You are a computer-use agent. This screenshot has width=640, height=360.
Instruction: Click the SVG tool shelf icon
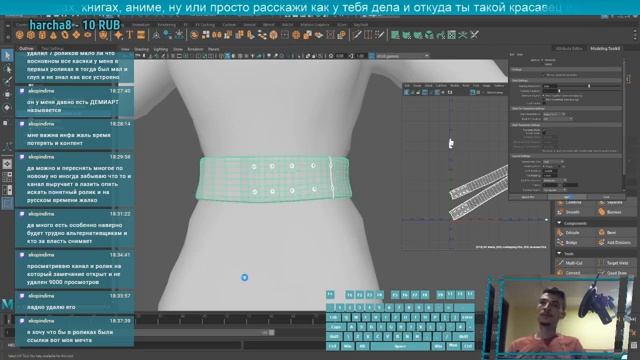point(141,36)
